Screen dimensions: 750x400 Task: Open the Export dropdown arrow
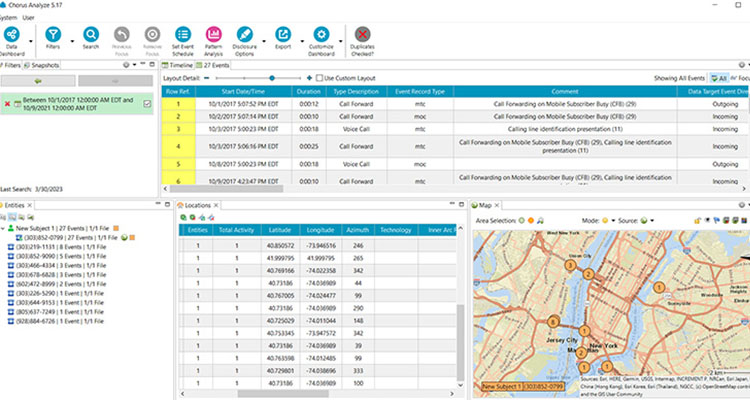tap(302, 42)
